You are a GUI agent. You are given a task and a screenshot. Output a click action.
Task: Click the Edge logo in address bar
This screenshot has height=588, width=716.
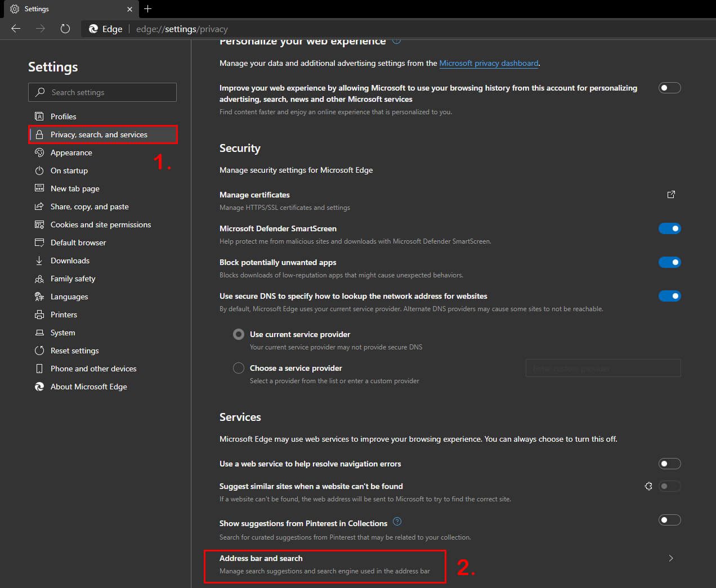pyautogui.click(x=93, y=29)
